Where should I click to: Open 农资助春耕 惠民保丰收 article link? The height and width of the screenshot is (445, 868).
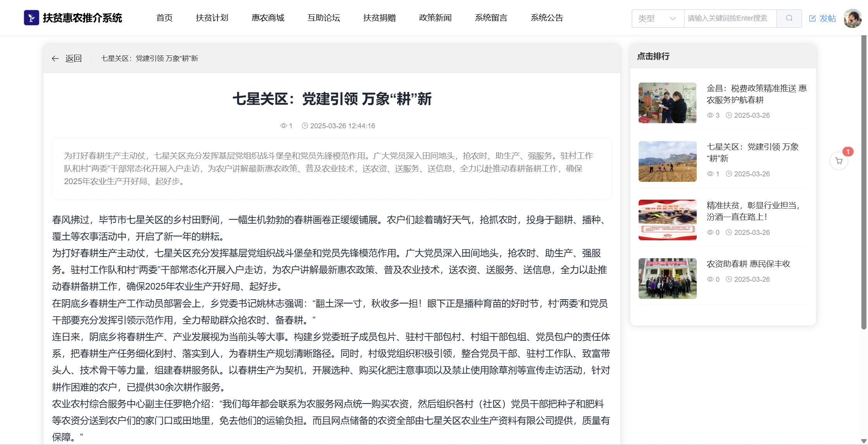pos(748,264)
